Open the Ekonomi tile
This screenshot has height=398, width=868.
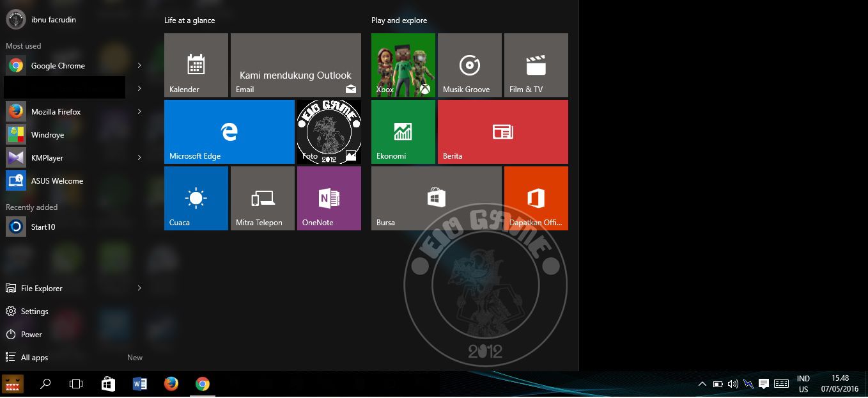click(403, 132)
